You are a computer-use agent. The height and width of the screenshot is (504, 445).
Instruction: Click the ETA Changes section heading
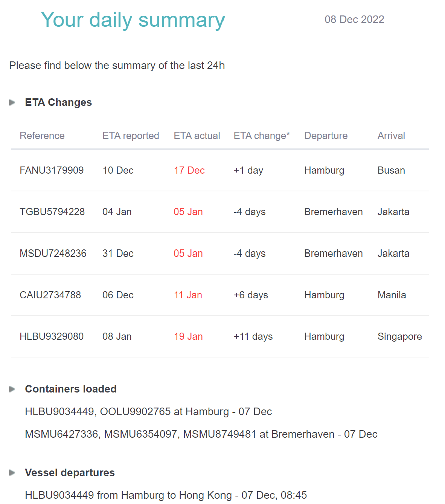[x=58, y=102]
